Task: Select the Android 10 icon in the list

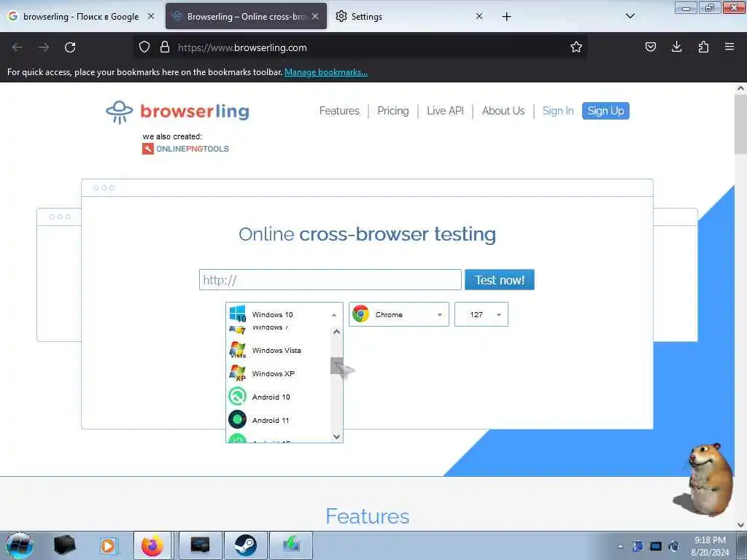Action: 237,396
